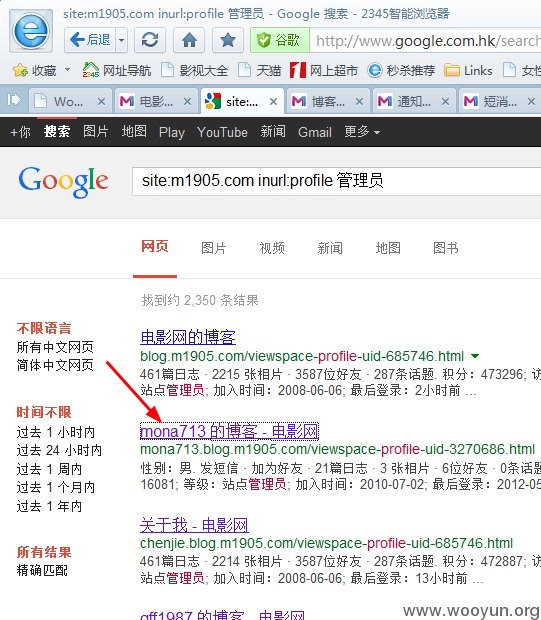Filter by 所有中文网页

point(55,347)
